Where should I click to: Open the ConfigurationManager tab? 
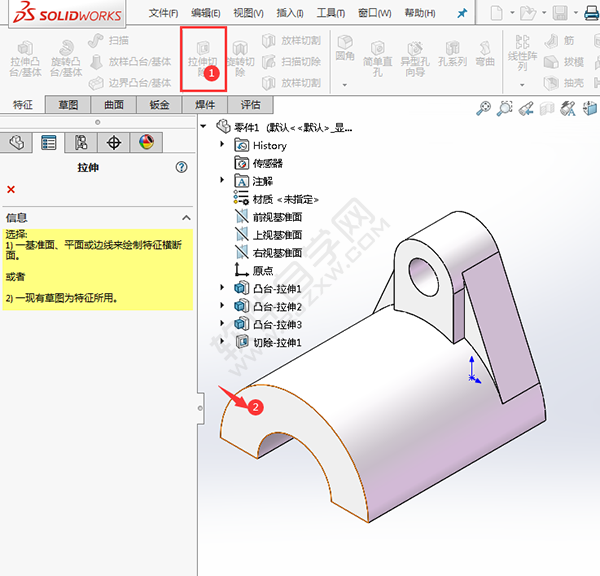pyautogui.click(x=81, y=142)
